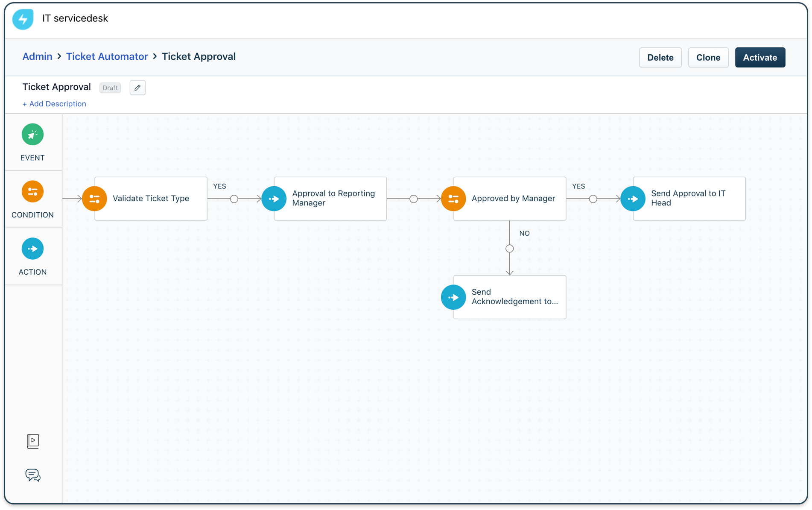Delete the Ticket Approval workflow
812x510 pixels.
coord(660,57)
